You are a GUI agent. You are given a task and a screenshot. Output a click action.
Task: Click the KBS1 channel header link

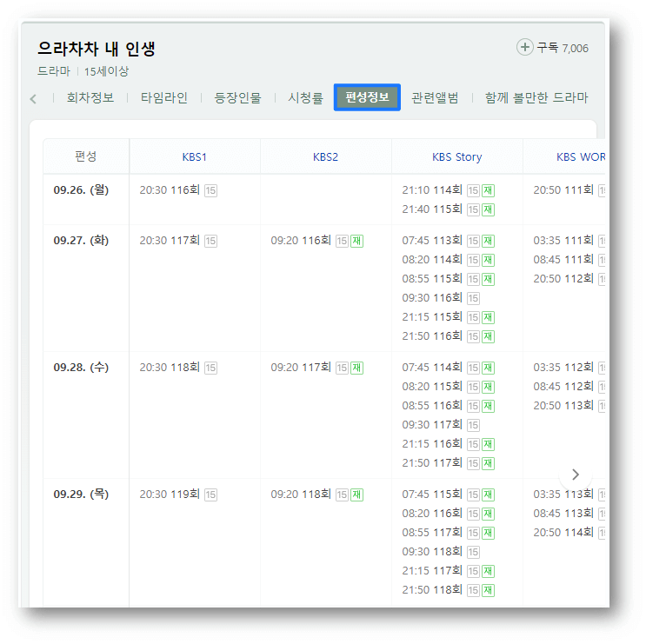click(194, 157)
